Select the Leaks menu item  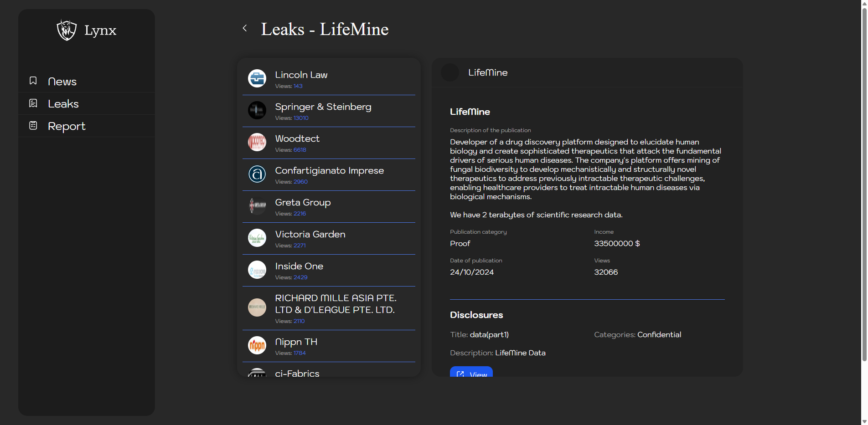tap(63, 104)
